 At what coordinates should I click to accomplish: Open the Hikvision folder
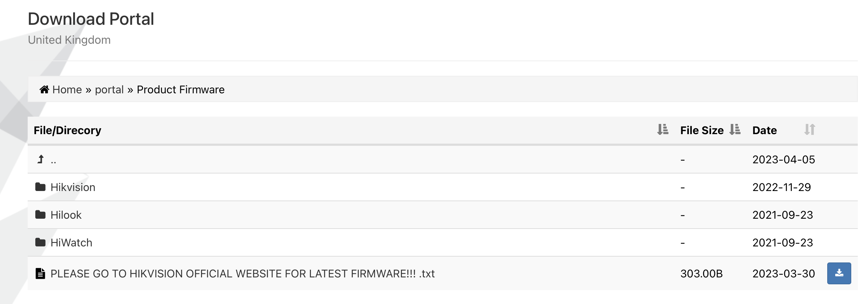point(73,187)
